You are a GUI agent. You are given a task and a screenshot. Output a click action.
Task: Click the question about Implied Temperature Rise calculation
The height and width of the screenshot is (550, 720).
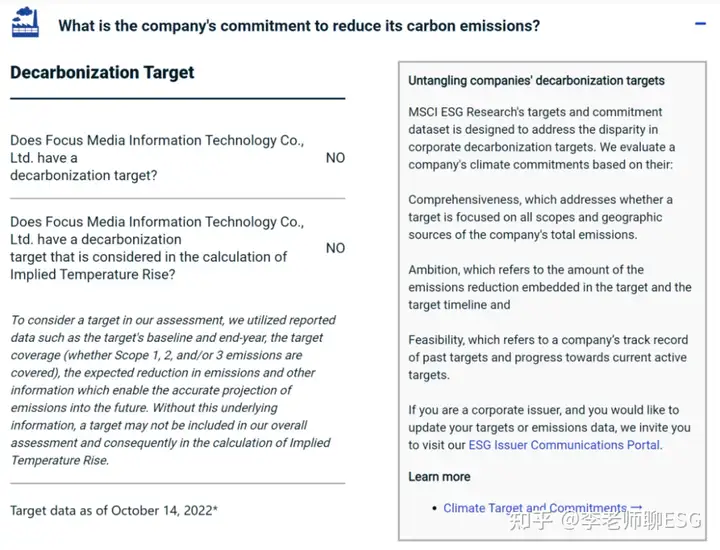point(157,248)
